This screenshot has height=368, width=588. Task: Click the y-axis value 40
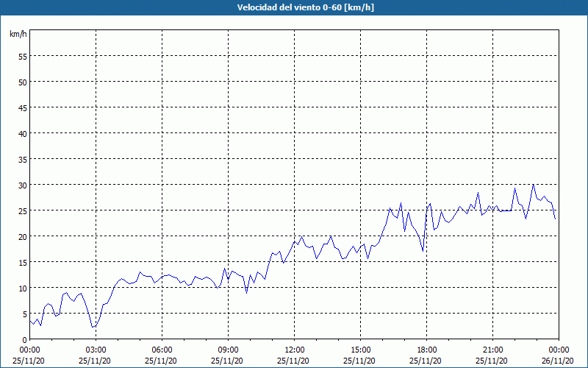pyautogui.click(x=23, y=134)
